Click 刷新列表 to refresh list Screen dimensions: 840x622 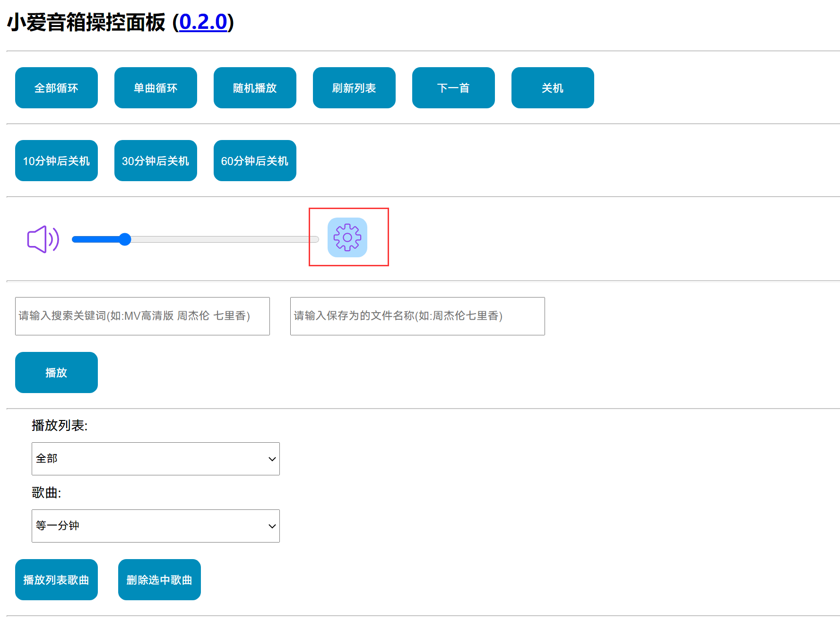tap(354, 88)
